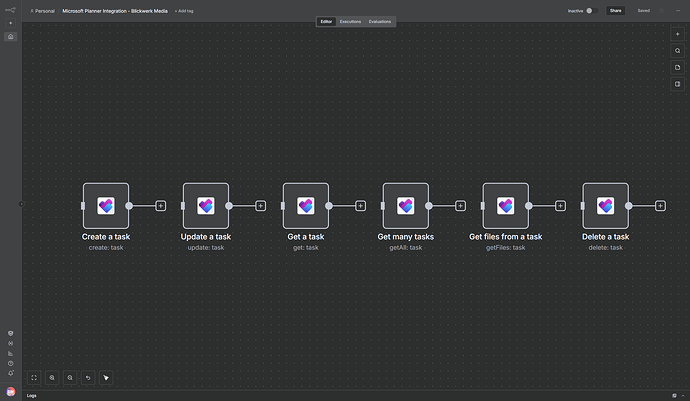Open the home icon in sidebar
690x401 pixels.
tap(11, 36)
